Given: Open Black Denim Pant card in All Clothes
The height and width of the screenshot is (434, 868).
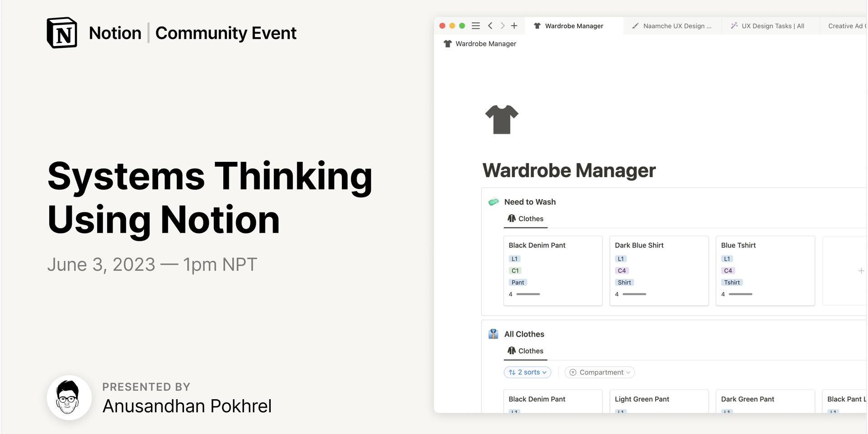Looking at the screenshot, I should tap(553, 401).
